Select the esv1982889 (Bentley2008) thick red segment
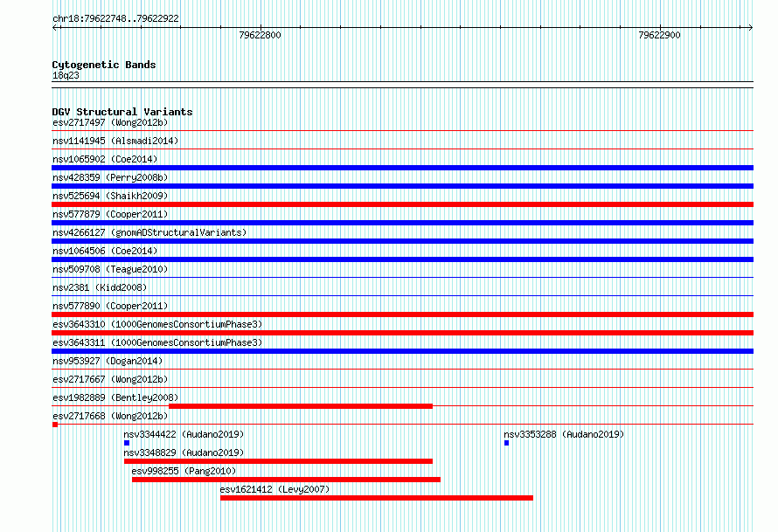This screenshot has width=778, height=532. click(x=301, y=406)
